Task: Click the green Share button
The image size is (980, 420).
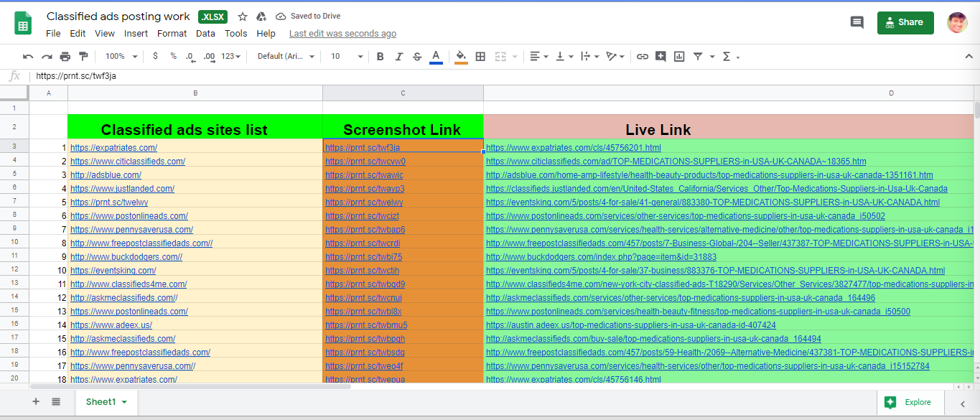Action: coord(905,22)
